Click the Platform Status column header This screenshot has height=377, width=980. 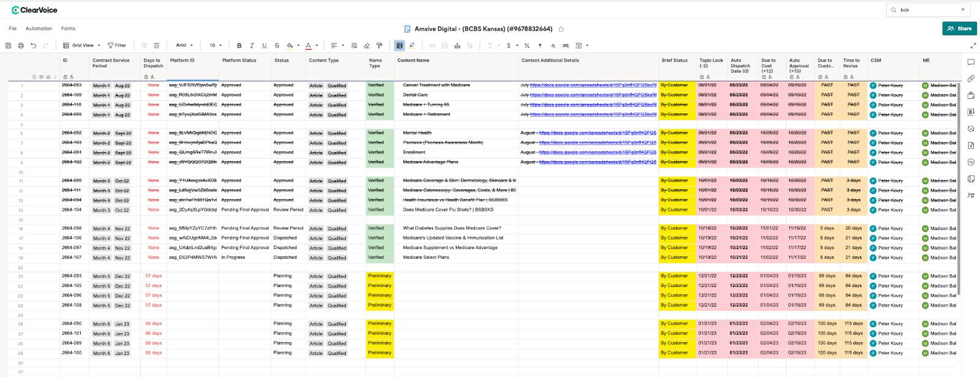tap(245, 67)
